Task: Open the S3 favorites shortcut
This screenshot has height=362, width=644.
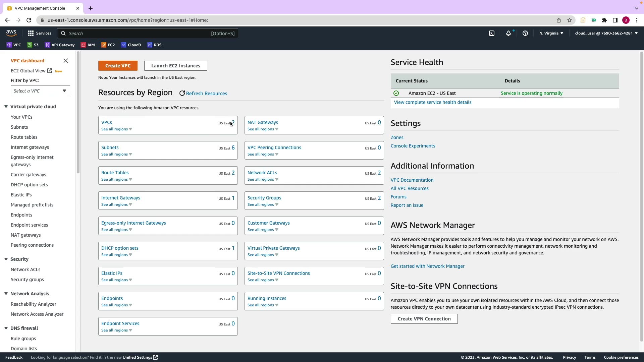Action: coord(33,45)
